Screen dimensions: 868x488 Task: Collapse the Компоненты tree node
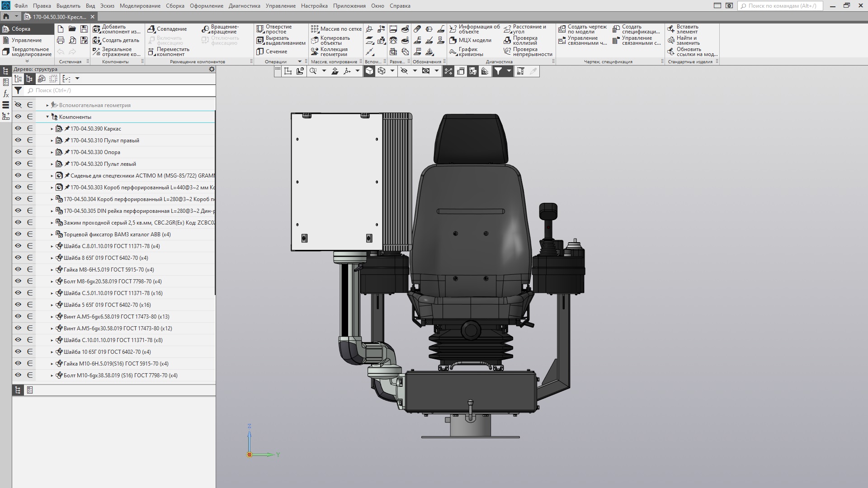(47, 117)
